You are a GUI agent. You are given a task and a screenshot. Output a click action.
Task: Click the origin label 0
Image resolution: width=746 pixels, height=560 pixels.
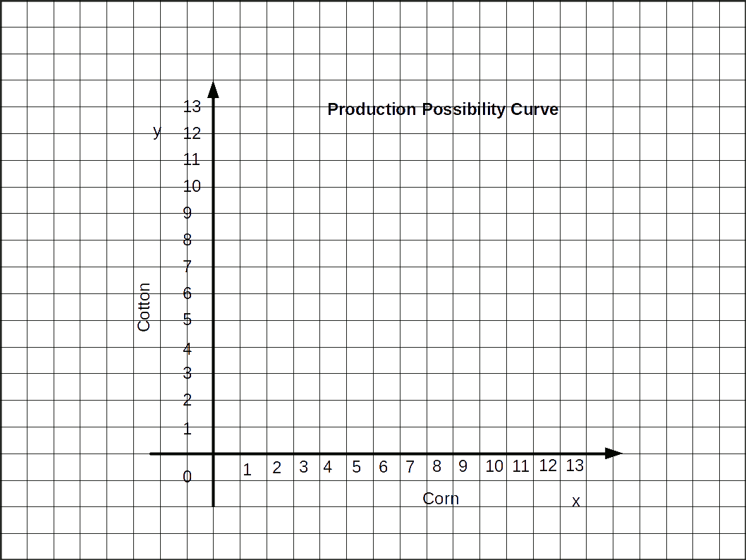[x=188, y=477]
